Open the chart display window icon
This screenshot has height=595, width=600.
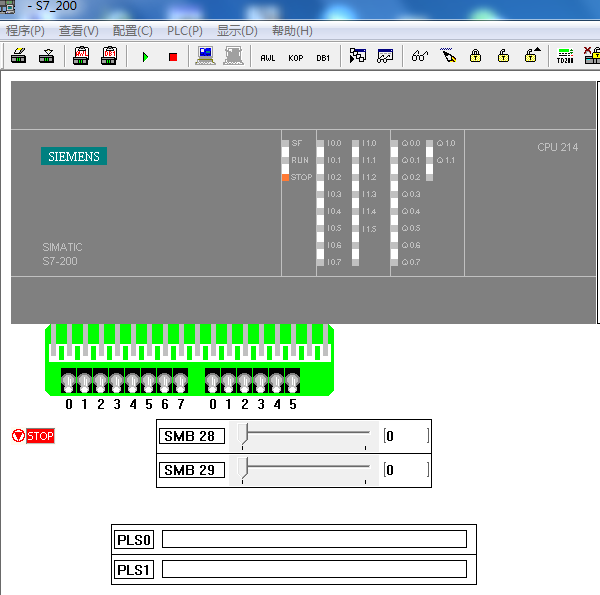tap(385, 56)
